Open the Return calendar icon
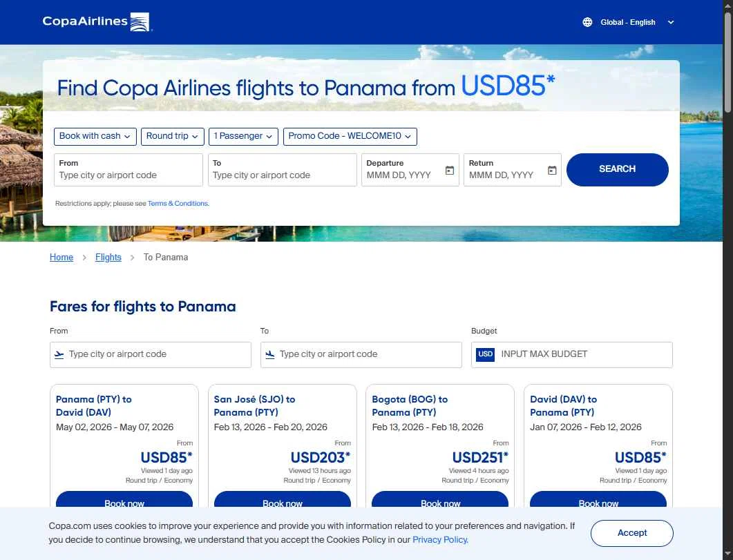The height and width of the screenshot is (560, 733). (552, 171)
